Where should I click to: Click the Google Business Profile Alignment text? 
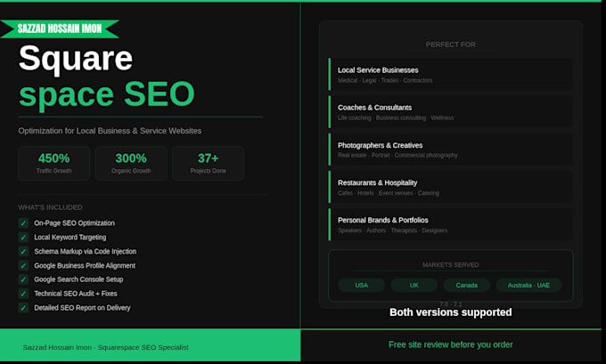(85, 265)
